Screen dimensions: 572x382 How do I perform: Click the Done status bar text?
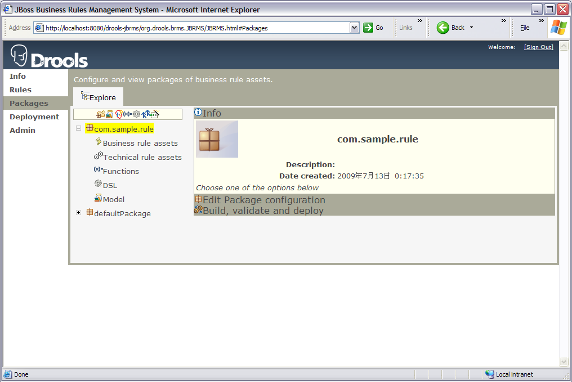pyautogui.click(x=21, y=374)
